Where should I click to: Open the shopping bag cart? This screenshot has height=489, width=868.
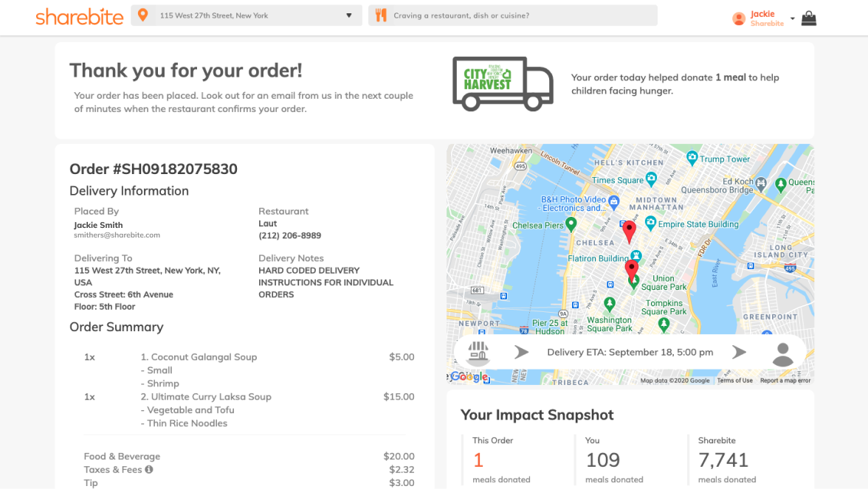[809, 18]
